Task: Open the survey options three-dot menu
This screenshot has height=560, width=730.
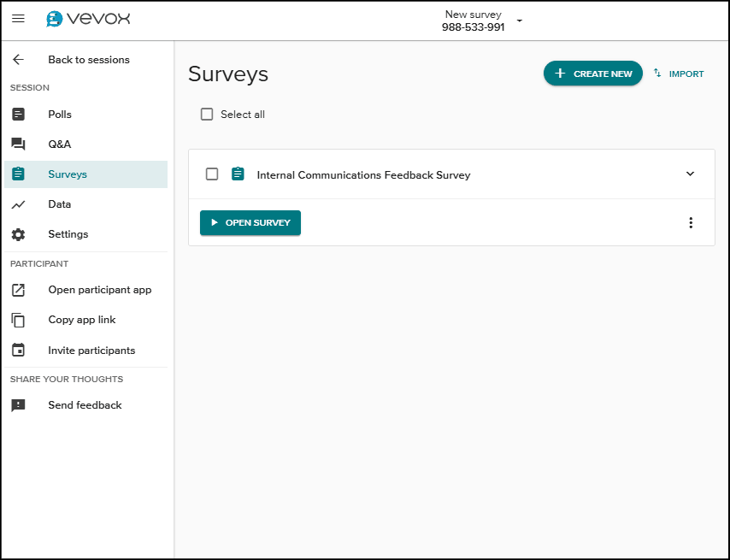Action: 691,222
